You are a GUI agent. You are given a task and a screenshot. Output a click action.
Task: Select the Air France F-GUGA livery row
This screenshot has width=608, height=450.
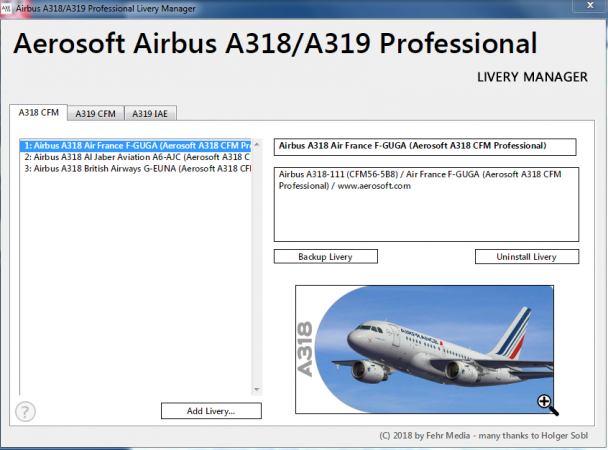(135, 146)
